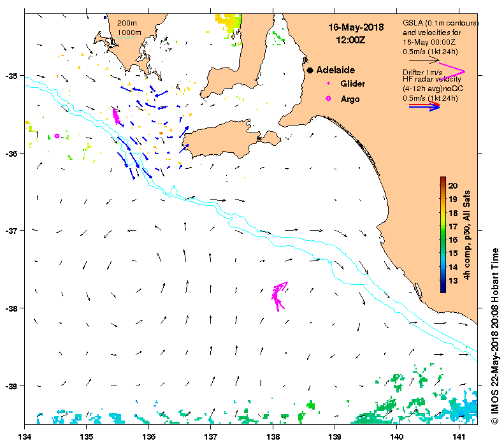Click the 4h comp, p50, All Sats label
The width and height of the screenshot is (504, 446).
[466, 235]
